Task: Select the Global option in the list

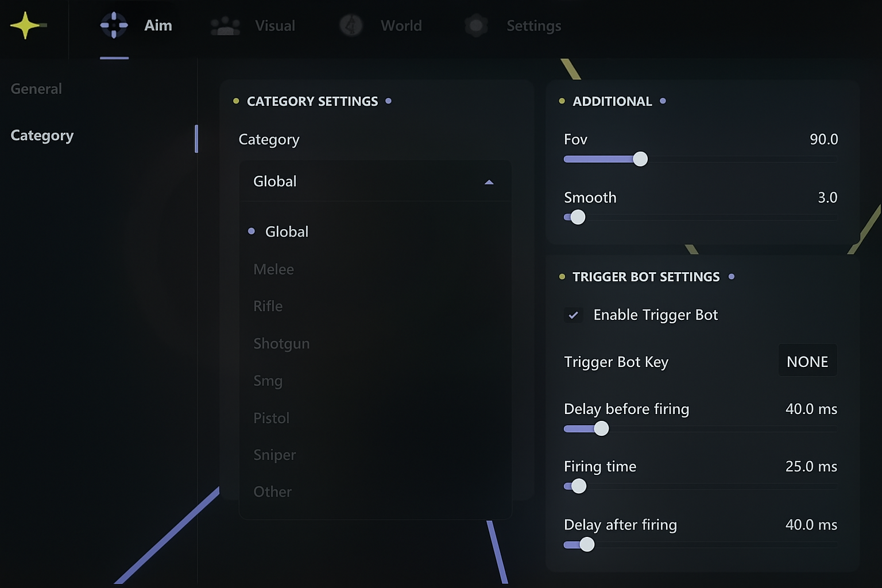Action: pos(287,231)
